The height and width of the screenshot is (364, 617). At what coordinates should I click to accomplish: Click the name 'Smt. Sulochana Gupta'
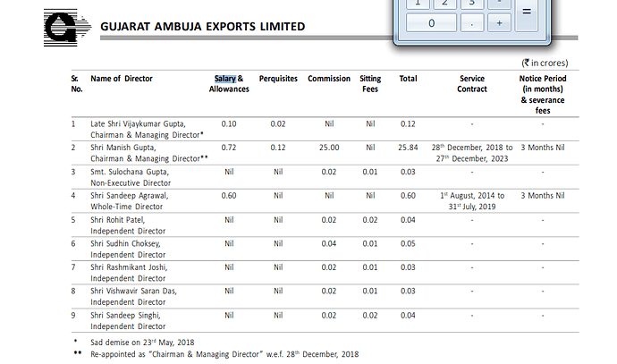coord(130,172)
